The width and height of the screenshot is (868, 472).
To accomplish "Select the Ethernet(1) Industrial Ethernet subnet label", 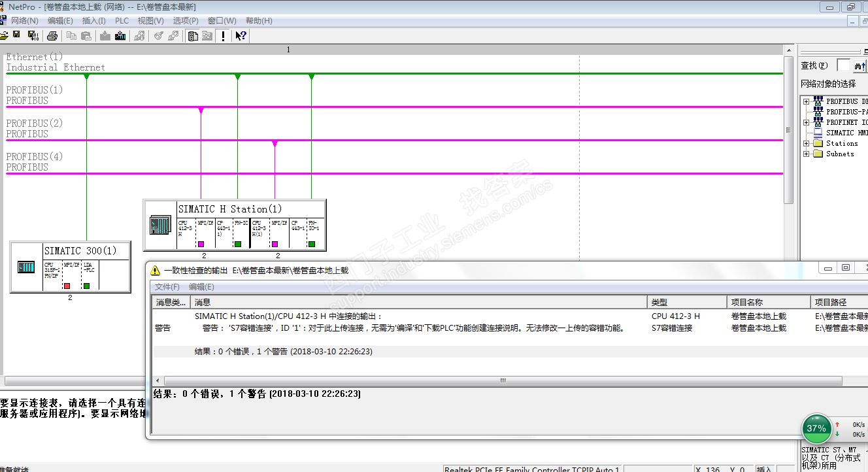I will 56,62.
